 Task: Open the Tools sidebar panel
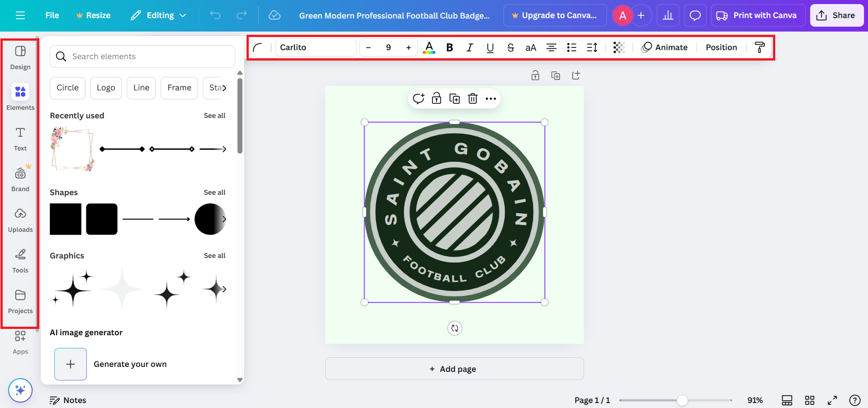click(x=20, y=261)
